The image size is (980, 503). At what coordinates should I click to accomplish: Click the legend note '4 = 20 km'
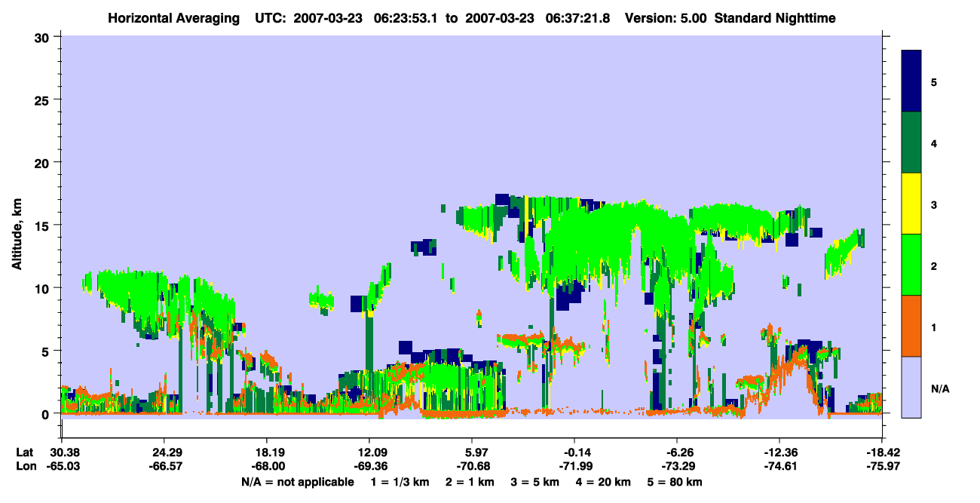click(602, 482)
